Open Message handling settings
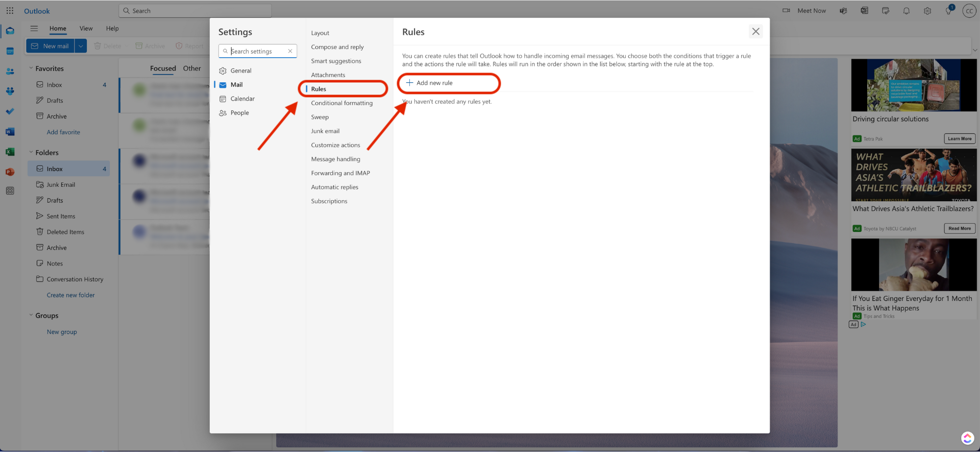 click(335, 159)
